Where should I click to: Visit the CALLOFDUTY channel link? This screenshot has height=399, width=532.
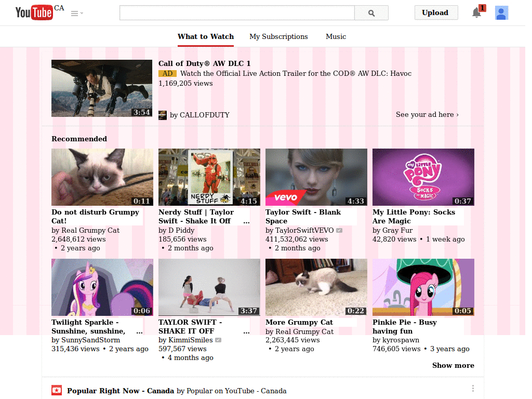click(204, 115)
